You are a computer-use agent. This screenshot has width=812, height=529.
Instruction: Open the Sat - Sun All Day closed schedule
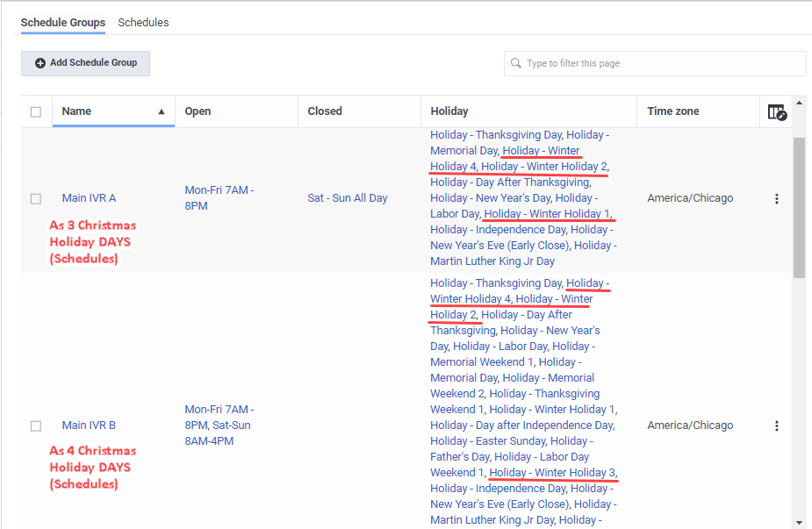click(x=348, y=198)
